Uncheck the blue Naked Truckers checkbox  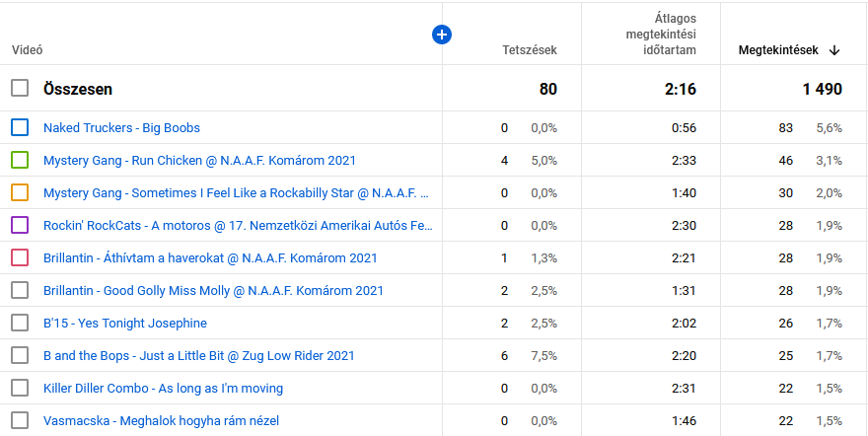click(x=20, y=128)
